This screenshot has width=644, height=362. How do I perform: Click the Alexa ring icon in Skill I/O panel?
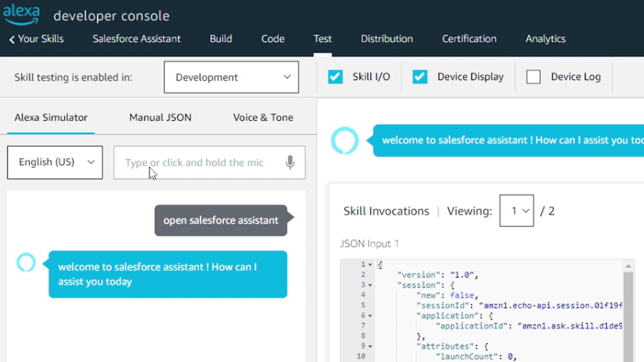[345, 140]
